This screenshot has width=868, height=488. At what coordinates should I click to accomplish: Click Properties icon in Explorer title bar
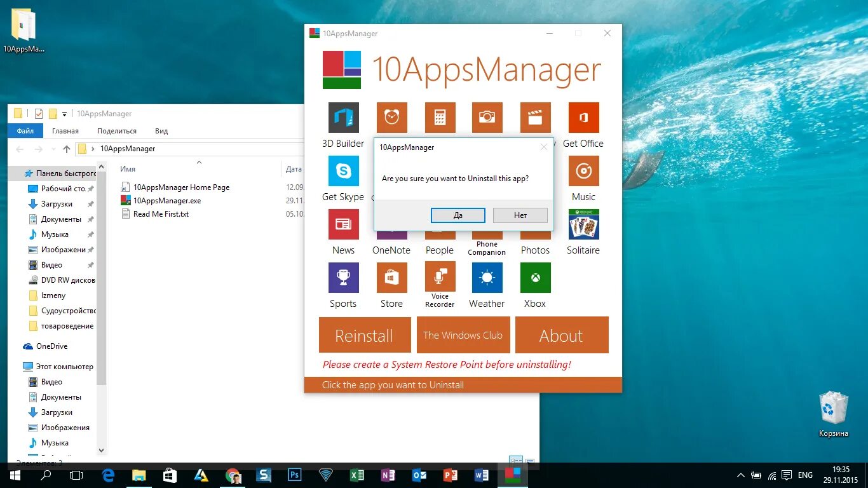click(x=39, y=114)
